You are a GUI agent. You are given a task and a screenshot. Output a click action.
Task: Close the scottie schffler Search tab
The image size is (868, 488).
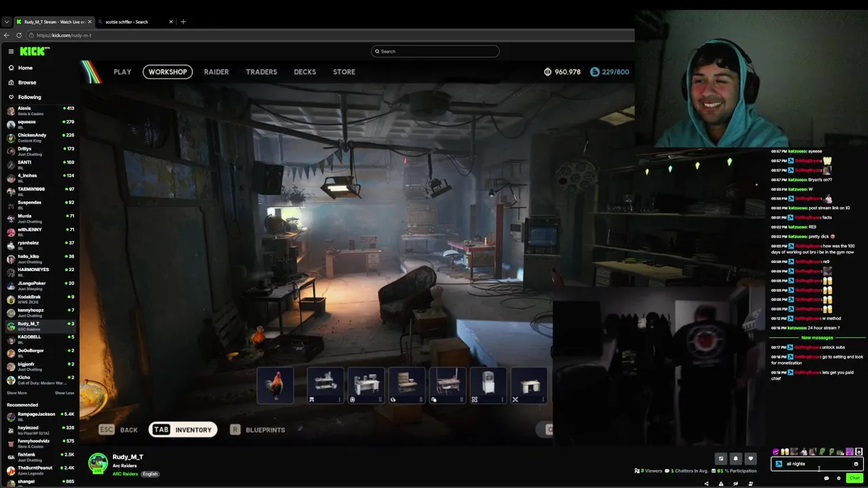click(x=171, y=22)
